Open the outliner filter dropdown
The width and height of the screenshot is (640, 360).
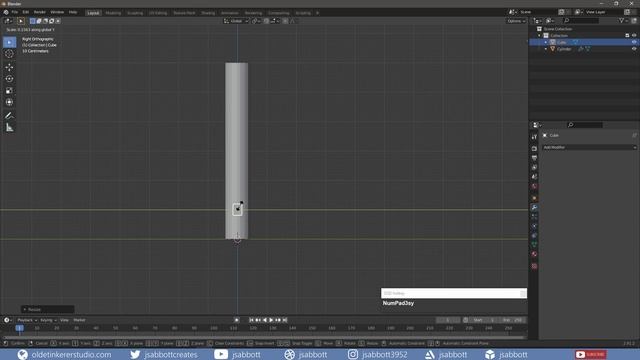pyautogui.click(x=623, y=20)
